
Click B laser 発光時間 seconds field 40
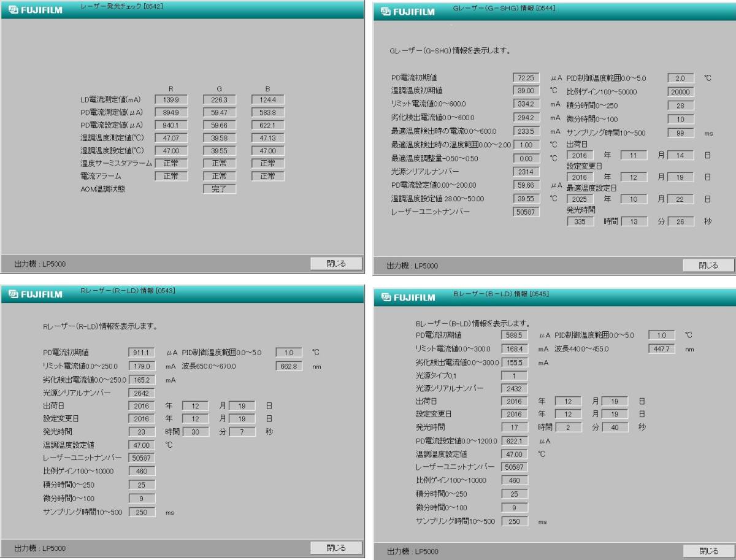(x=615, y=428)
